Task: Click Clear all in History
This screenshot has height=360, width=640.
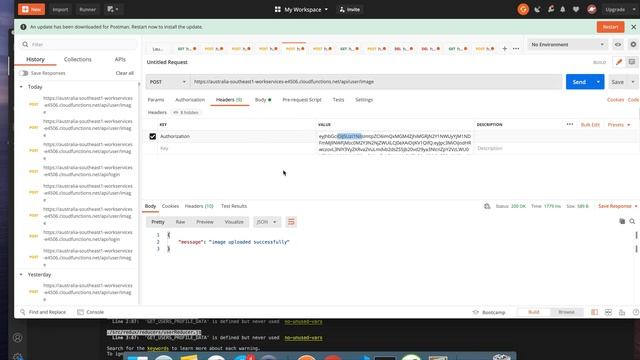Action: [124, 73]
